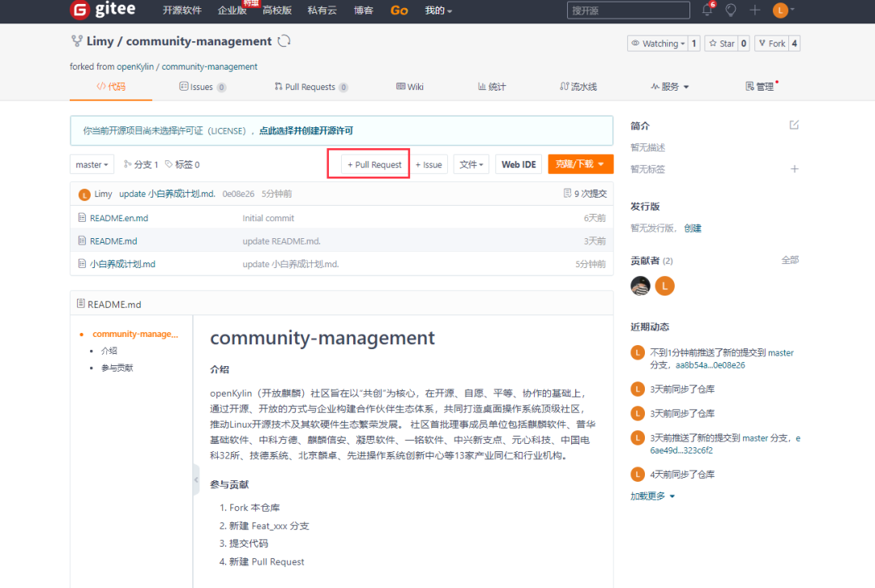This screenshot has width=875, height=588.
Task: Open the notifications bell
Action: pyautogui.click(x=707, y=10)
